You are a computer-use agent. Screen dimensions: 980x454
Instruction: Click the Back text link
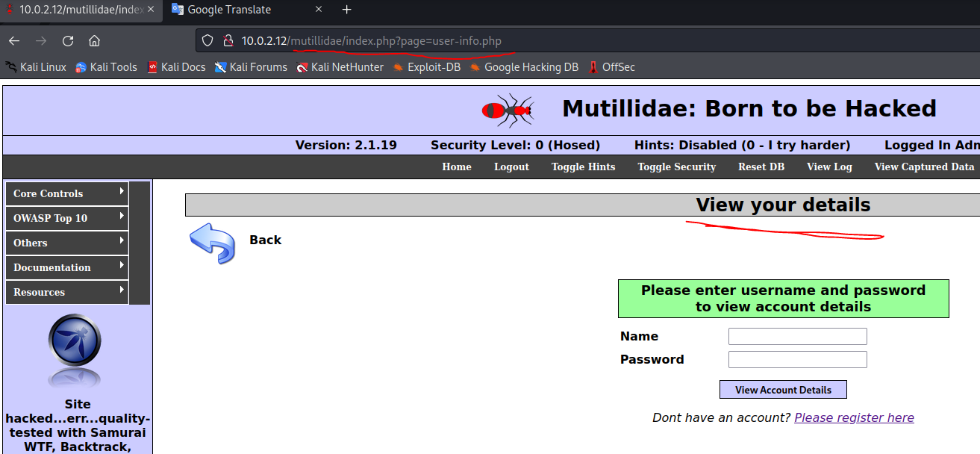[x=266, y=240]
